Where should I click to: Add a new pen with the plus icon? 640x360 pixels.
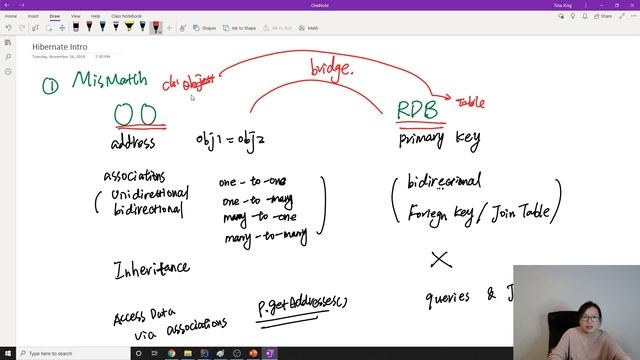[169, 28]
